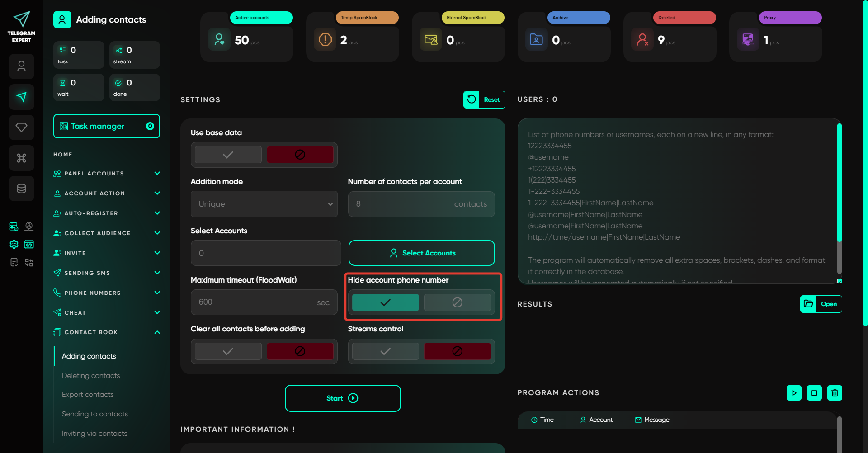Open Deleting contacts menu item
The height and width of the screenshot is (453, 868).
[91, 376]
